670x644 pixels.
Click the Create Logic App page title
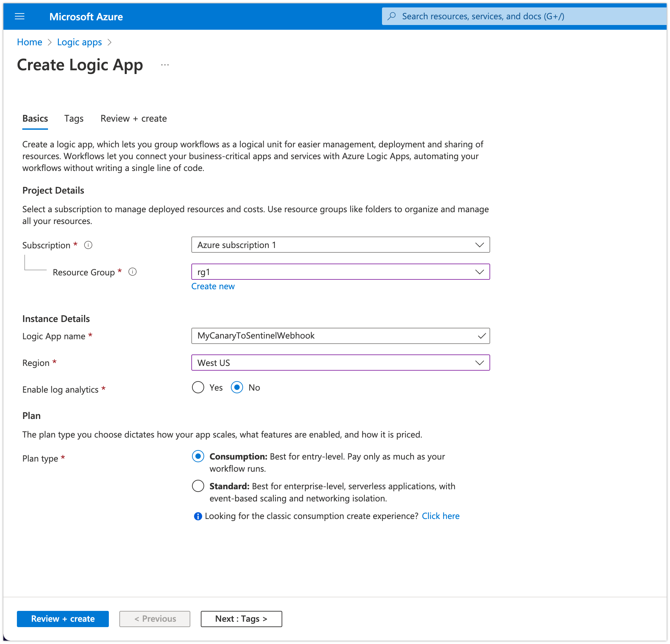[80, 65]
